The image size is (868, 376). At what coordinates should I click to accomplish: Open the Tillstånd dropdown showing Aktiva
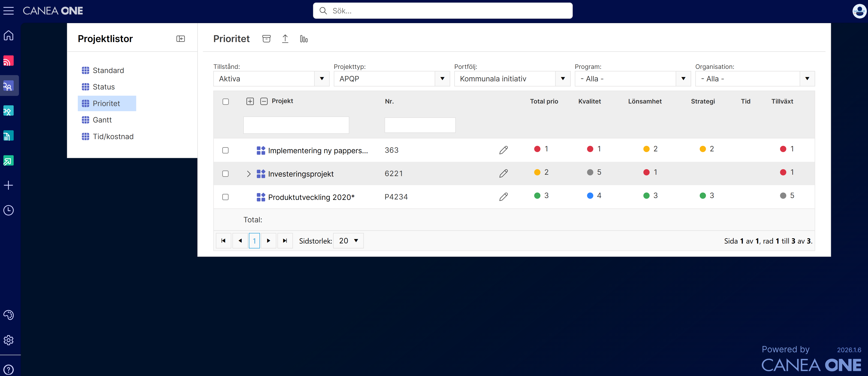click(271, 79)
